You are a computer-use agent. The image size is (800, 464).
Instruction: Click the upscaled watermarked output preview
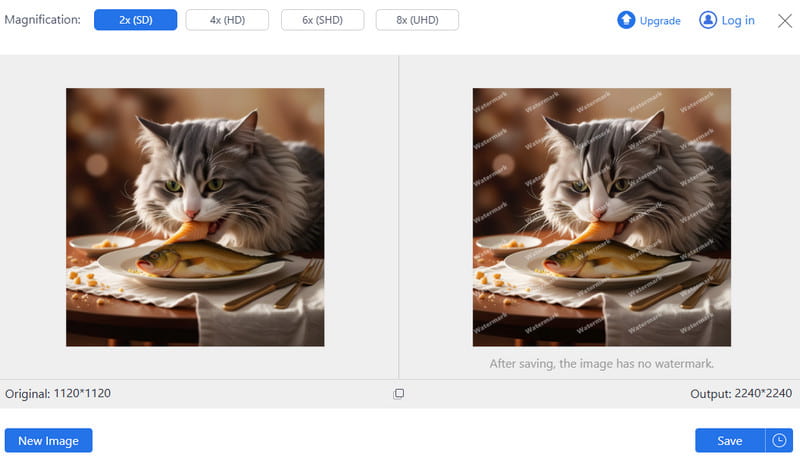point(602,217)
